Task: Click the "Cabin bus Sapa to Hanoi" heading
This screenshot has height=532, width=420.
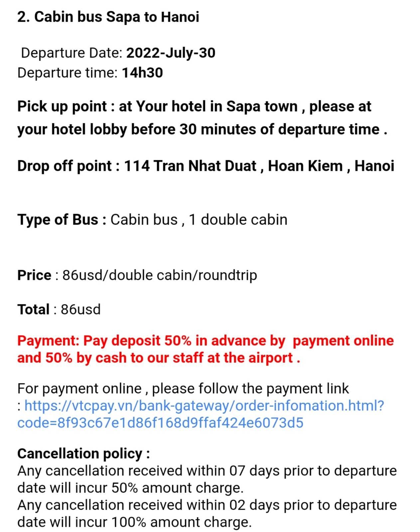Action: tap(108, 17)
